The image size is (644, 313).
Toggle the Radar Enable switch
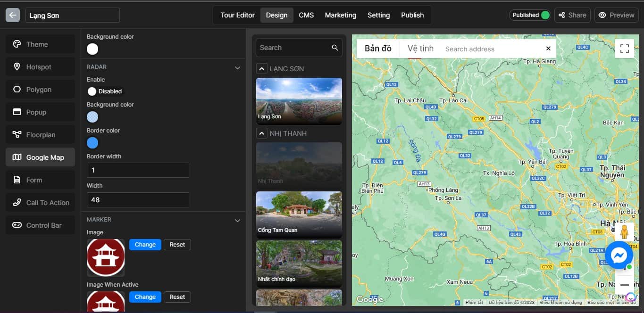pyautogui.click(x=92, y=91)
